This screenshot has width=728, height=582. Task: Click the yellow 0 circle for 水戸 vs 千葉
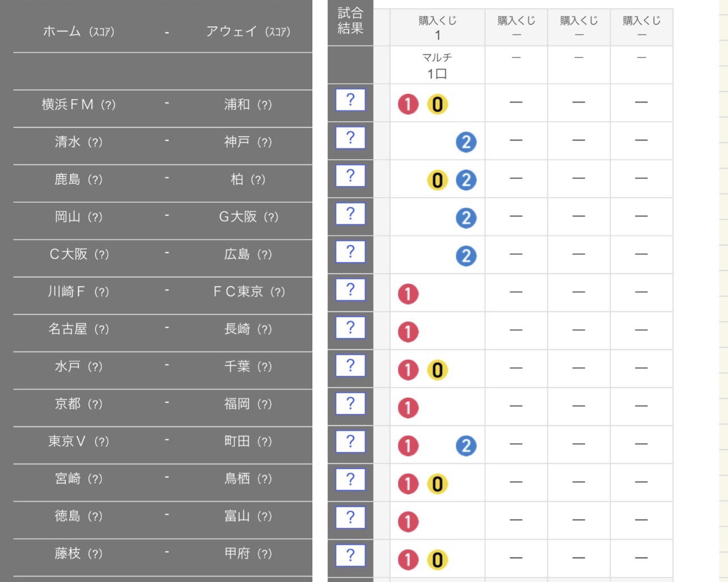click(x=437, y=370)
